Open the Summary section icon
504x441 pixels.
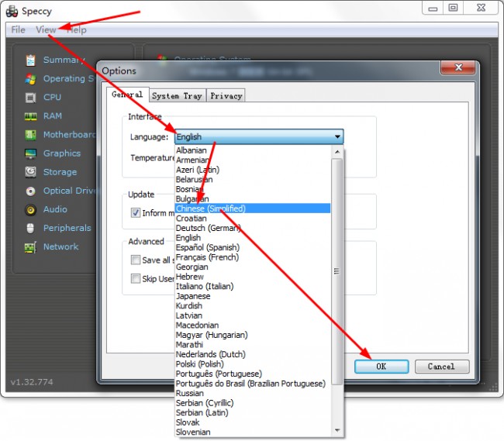[x=30, y=60]
